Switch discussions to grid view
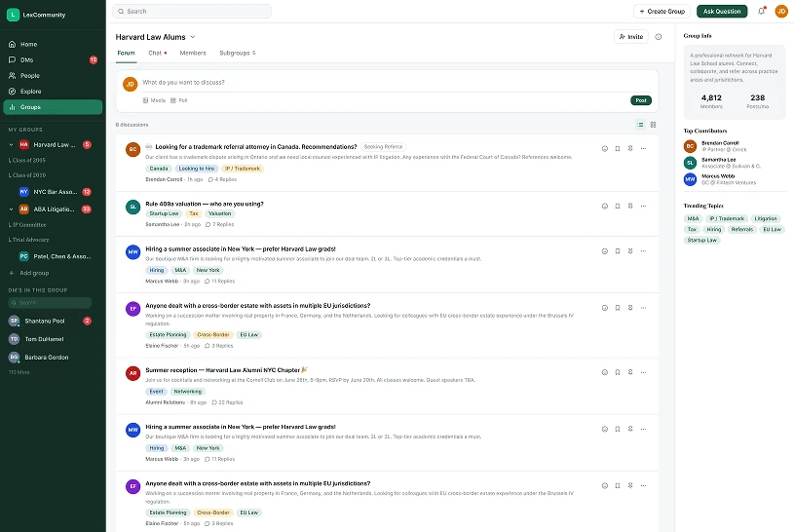The height and width of the screenshot is (532, 794). (x=654, y=125)
